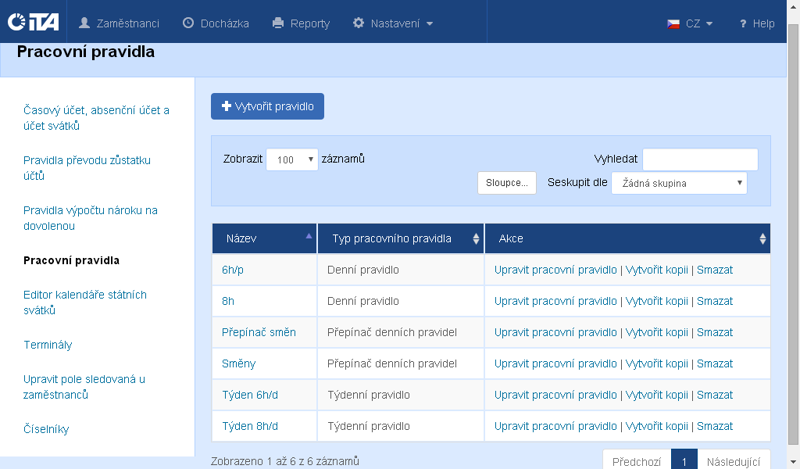The width and height of the screenshot is (800, 469).
Task: Click the sort arrows in Akce column
Action: [762, 239]
